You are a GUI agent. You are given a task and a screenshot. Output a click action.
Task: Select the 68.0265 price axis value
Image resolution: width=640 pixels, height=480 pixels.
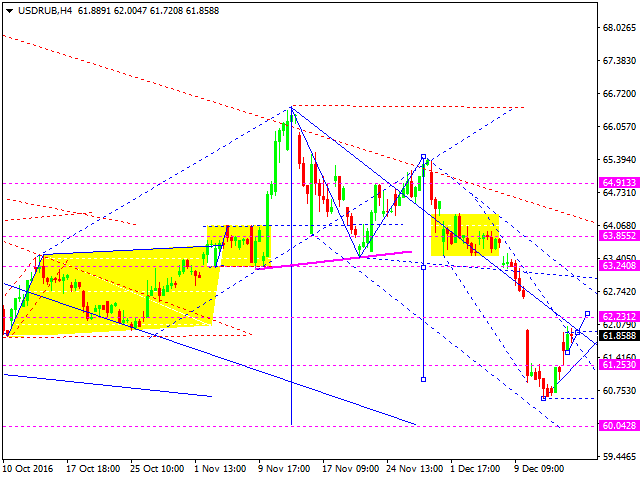coord(619,28)
